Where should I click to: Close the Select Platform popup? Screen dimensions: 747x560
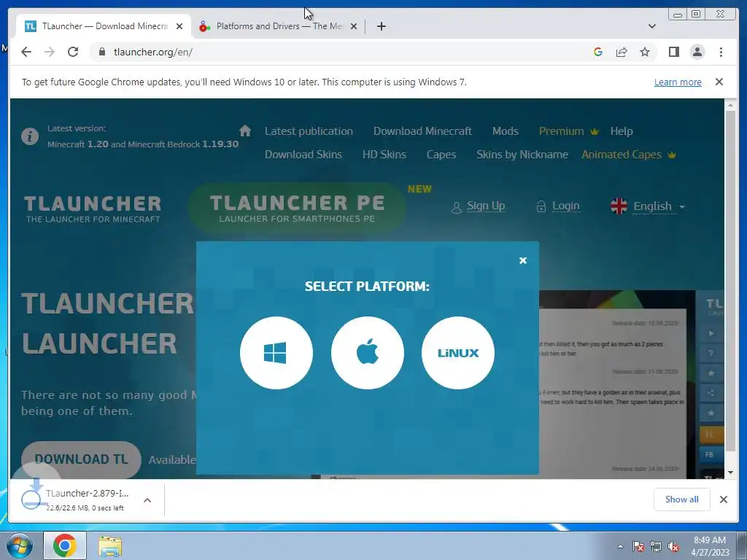click(x=522, y=260)
